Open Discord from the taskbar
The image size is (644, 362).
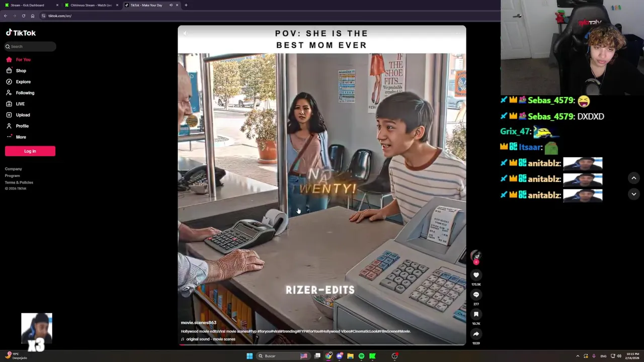[x=340, y=356]
